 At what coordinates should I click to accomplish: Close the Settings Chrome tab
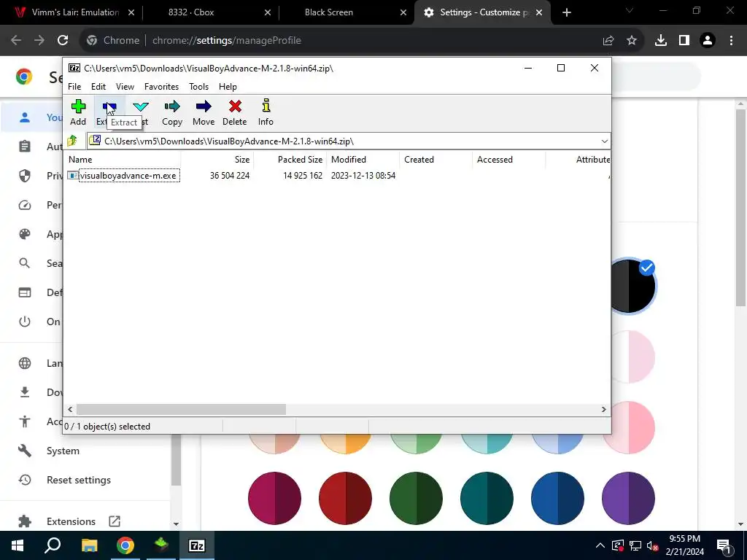(x=539, y=12)
